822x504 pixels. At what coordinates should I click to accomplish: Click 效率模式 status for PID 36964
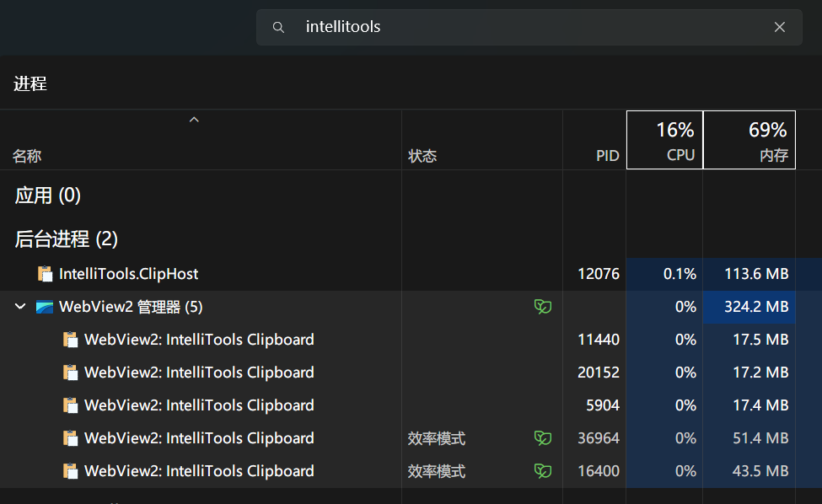pyautogui.click(x=436, y=438)
